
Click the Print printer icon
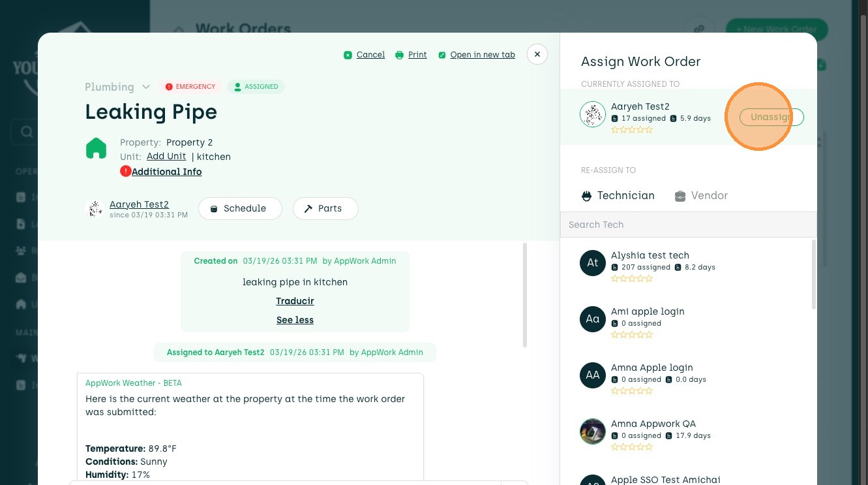point(399,55)
